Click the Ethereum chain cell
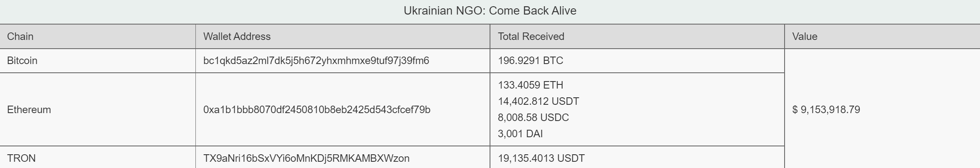Screen dimensions: 980x168 98,110
